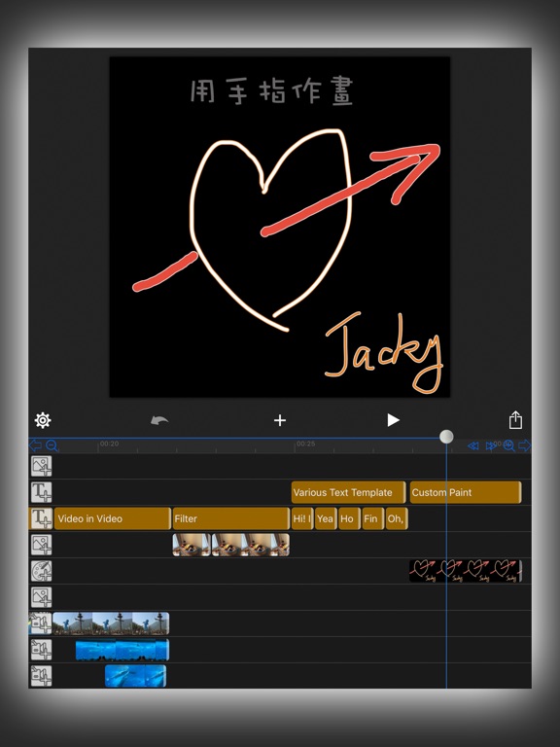Select the Various Text Template clip

click(x=348, y=492)
